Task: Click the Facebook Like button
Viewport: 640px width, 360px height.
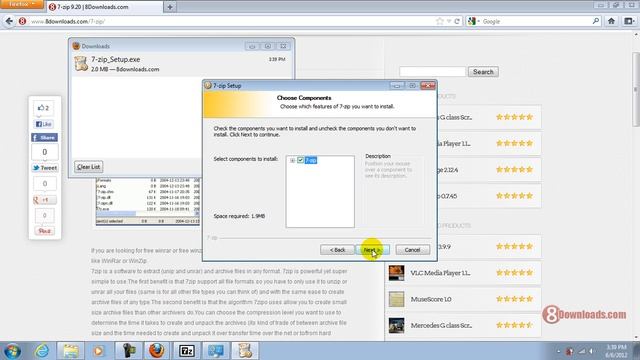Action: [44, 124]
